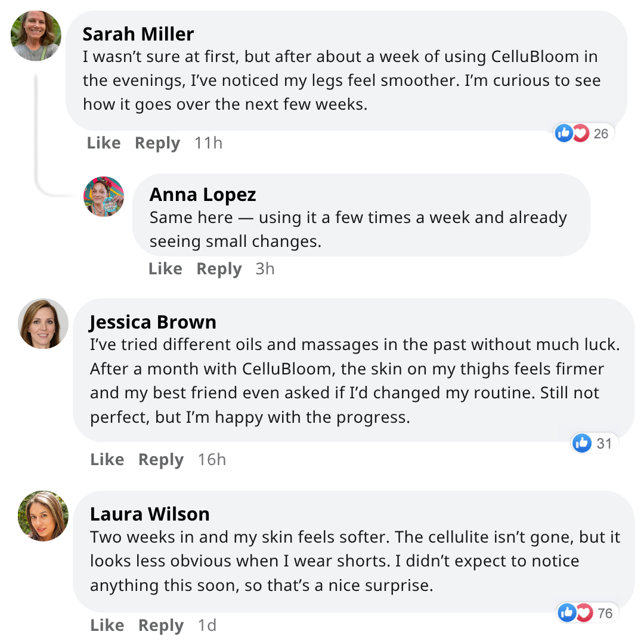Screen dimensions: 644x644
Task: Click the 11h timestamp on Sarah's comment
Action: pos(208,143)
